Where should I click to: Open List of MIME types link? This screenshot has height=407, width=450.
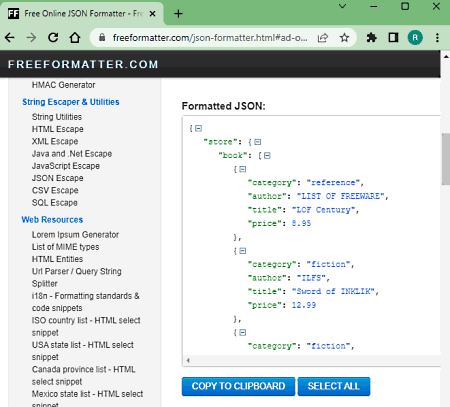pos(65,247)
